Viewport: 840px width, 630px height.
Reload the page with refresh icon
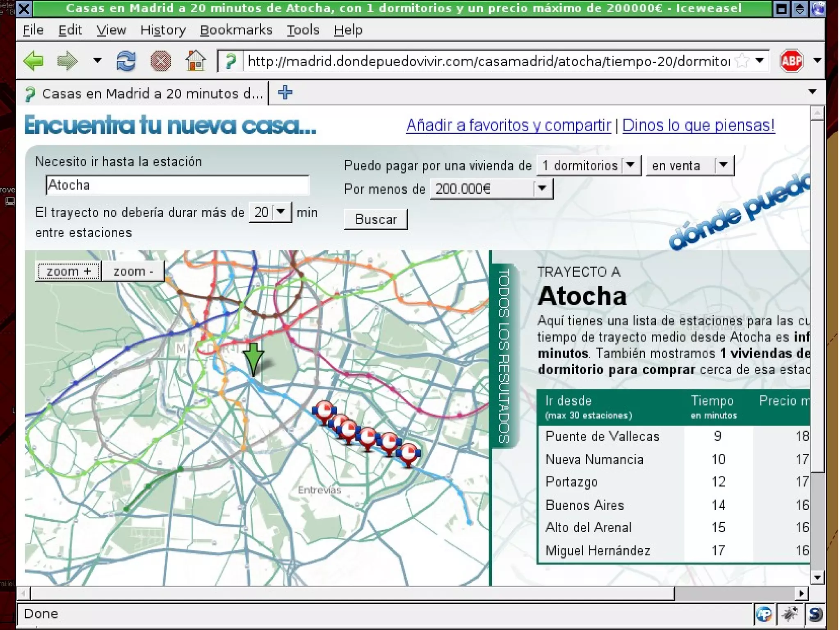coord(126,61)
